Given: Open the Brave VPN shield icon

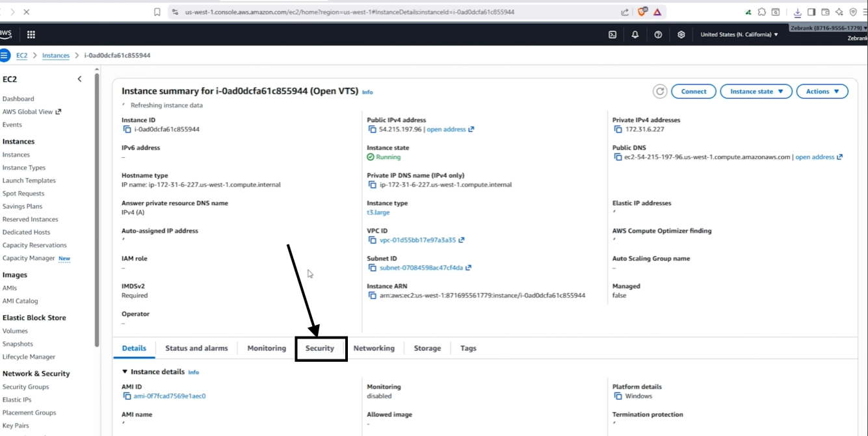Looking at the screenshot, I should point(853,12).
